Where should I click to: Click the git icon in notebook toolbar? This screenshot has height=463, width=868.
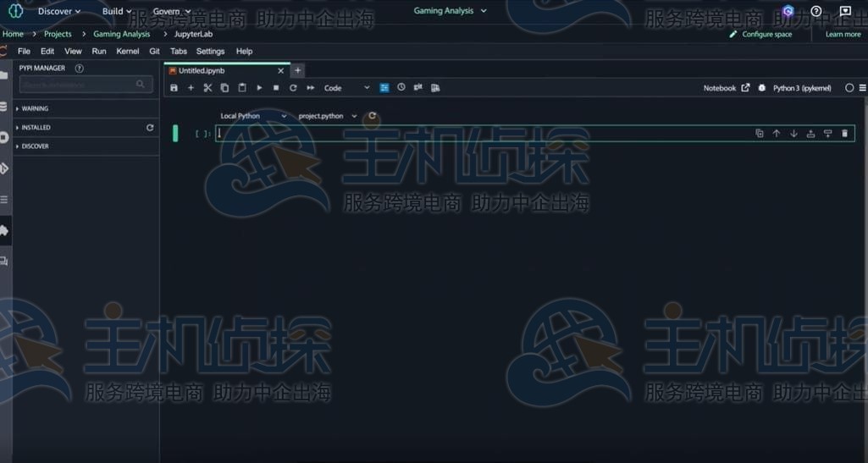tap(418, 87)
